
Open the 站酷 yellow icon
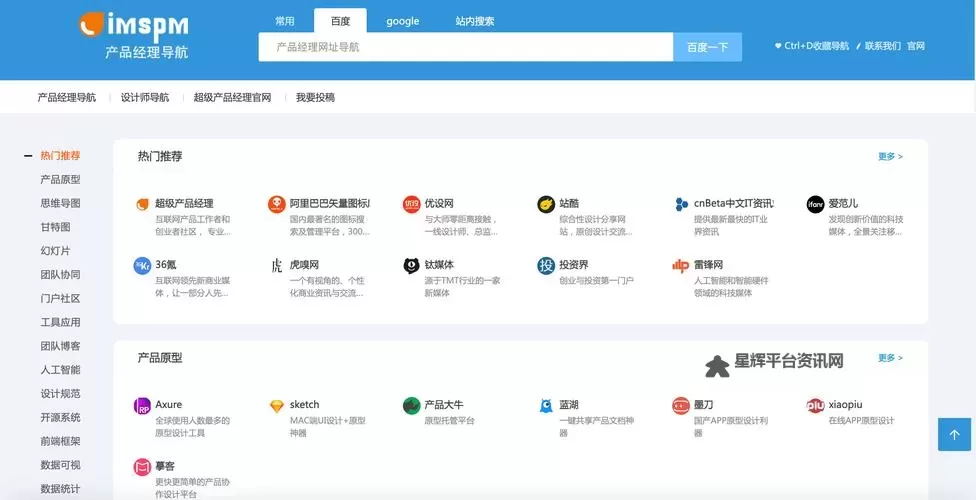[546, 204]
